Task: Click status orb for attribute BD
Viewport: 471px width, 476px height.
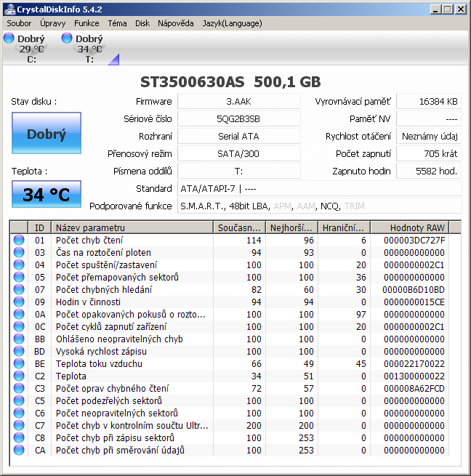Action: (x=19, y=351)
